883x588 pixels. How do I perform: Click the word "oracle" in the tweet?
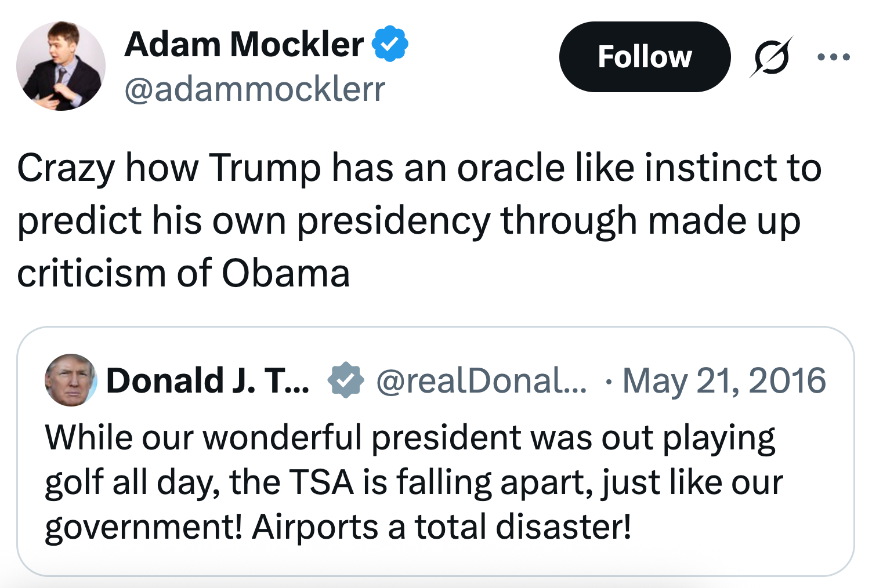pos(511,168)
